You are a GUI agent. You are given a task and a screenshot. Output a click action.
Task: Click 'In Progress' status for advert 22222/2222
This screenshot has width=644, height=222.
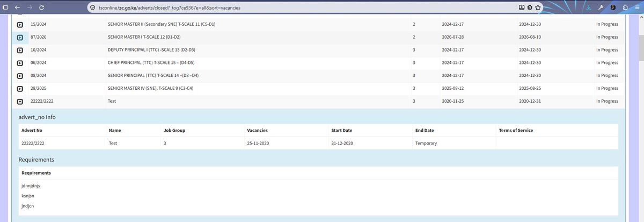tap(607, 101)
